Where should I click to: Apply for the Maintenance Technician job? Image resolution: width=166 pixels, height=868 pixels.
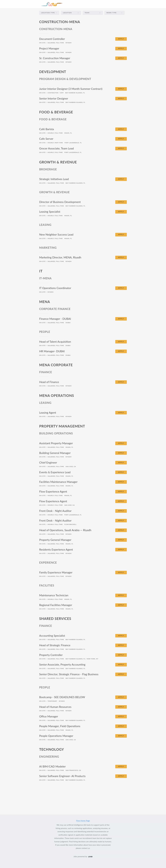(121, 595)
